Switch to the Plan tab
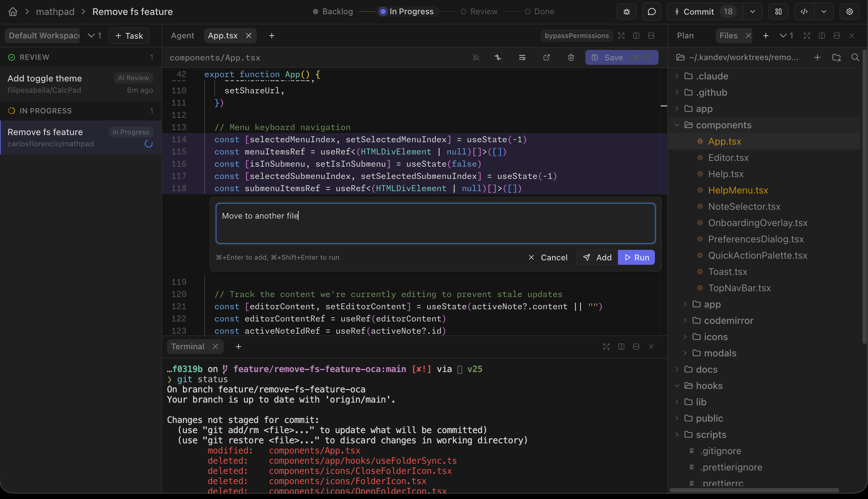Viewport: 868px width, 499px height. tap(685, 36)
